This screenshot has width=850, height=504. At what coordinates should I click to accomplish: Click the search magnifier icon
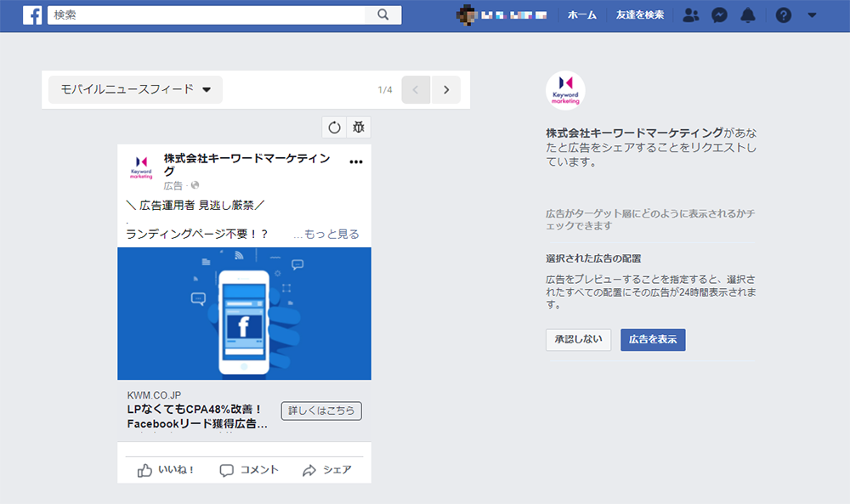pyautogui.click(x=383, y=14)
